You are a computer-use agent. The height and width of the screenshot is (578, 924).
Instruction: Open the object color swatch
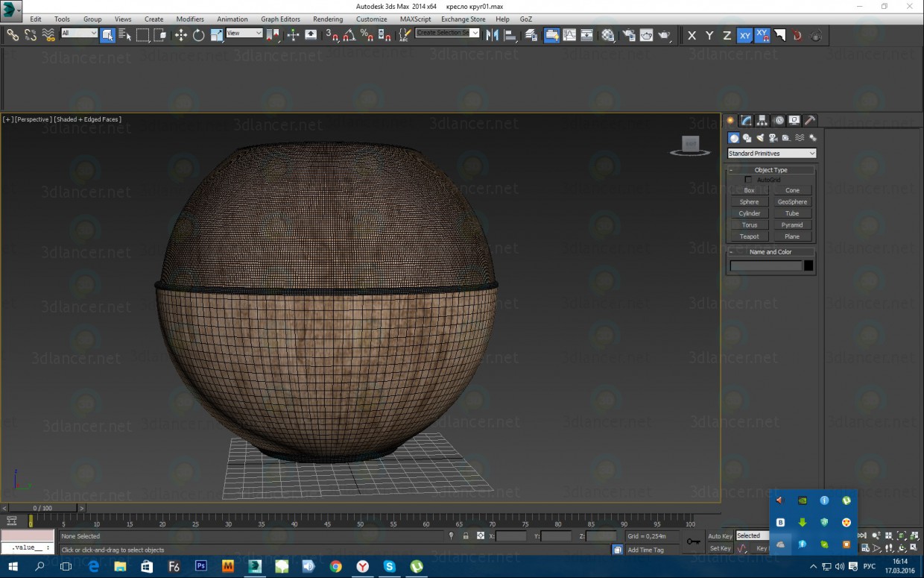[808, 266]
